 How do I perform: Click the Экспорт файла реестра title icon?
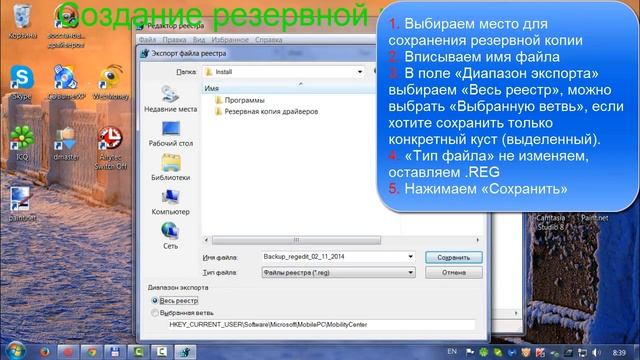(144, 53)
